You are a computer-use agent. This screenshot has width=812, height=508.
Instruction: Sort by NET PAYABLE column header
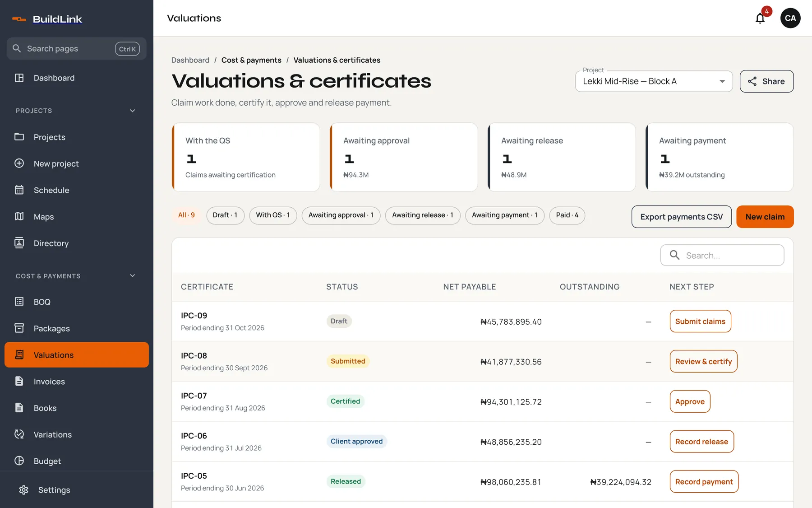point(470,287)
